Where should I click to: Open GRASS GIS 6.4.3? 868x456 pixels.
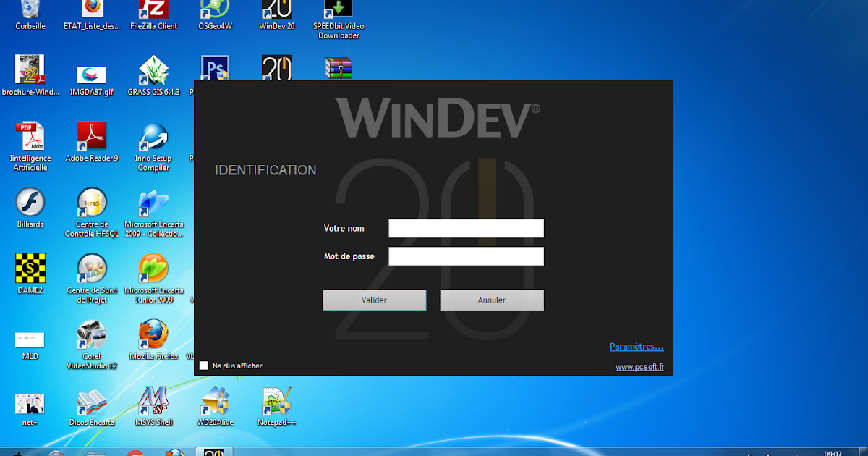pos(153,72)
